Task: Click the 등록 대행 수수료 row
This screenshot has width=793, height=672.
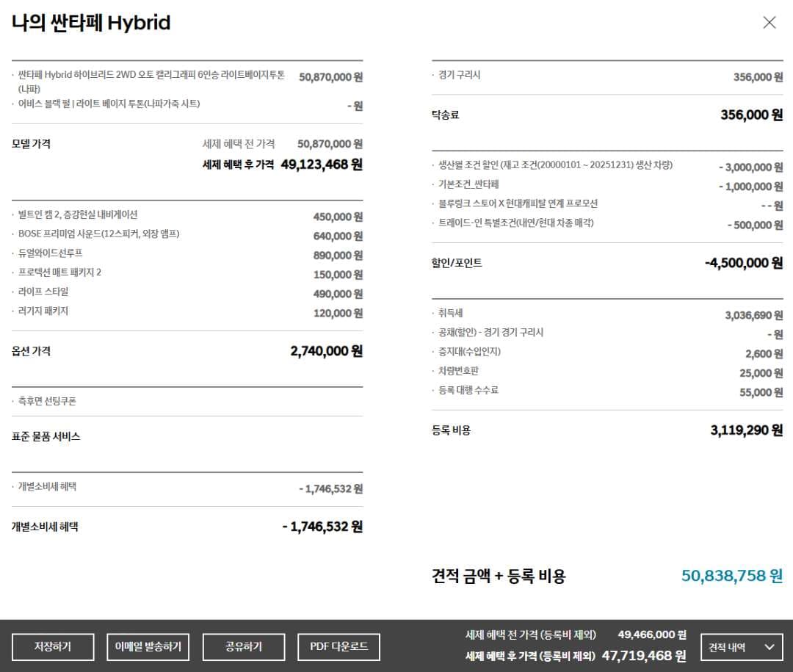Action: [607, 391]
